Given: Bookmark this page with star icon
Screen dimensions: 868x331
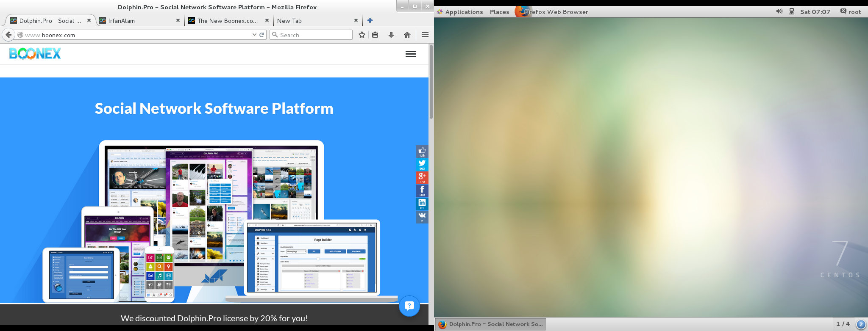Looking at the screenshot, I should (x=362, y=35).
